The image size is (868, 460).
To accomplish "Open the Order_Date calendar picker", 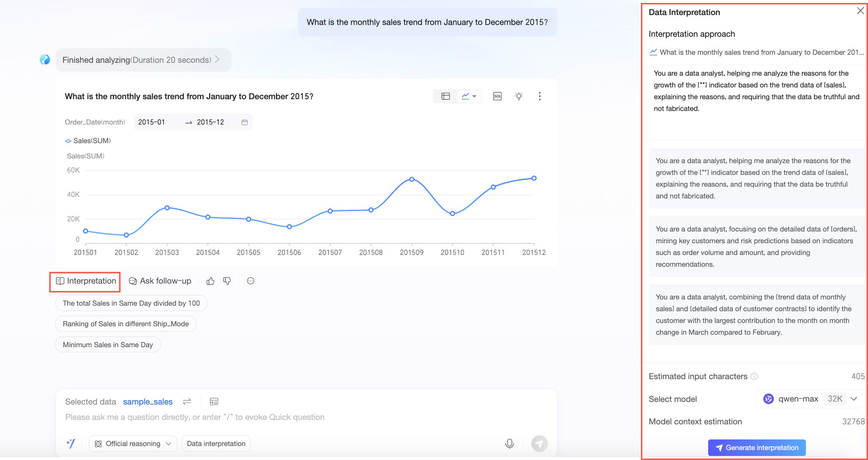I will 244,122.
